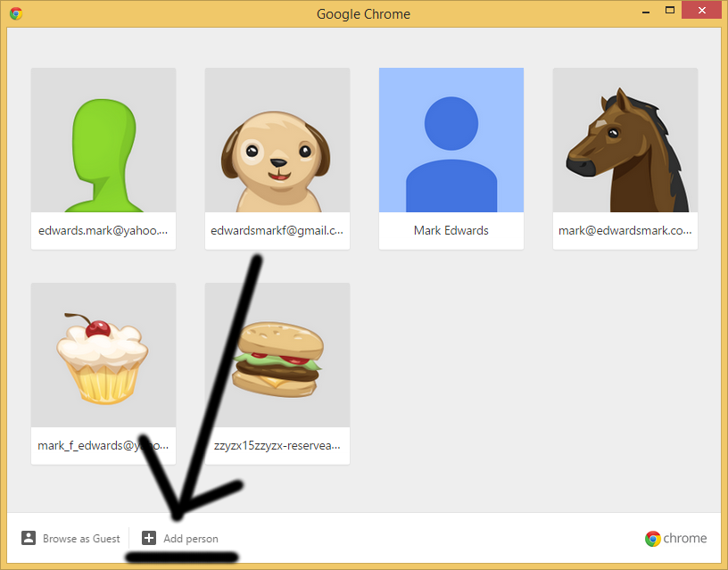Image resolution: width=728 pixels, height=570 pixels.
Task: Select the green silhouette avatar profile
Action: tap(103, 140)
